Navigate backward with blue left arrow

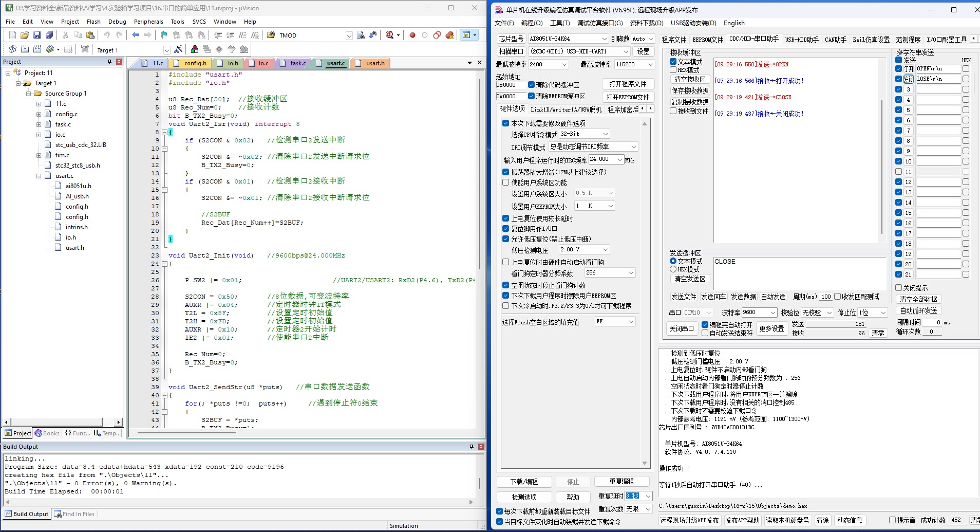coord(136,35)
